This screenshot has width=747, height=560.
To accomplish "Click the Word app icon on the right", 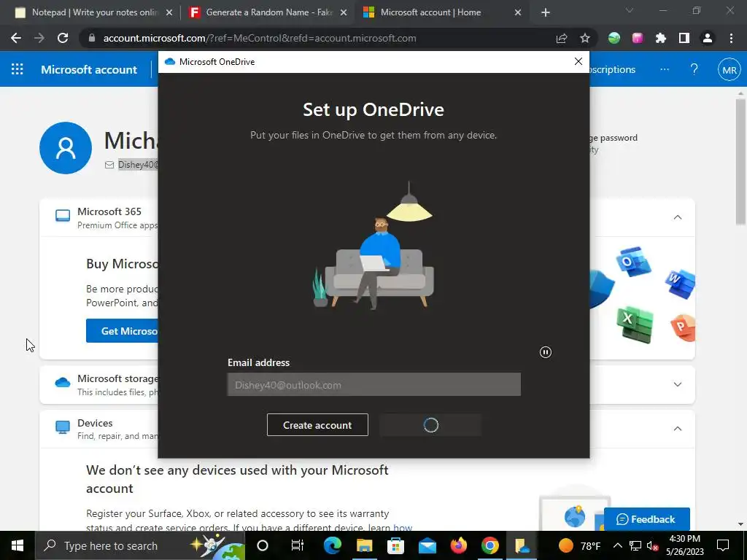I will coord(681,284).
